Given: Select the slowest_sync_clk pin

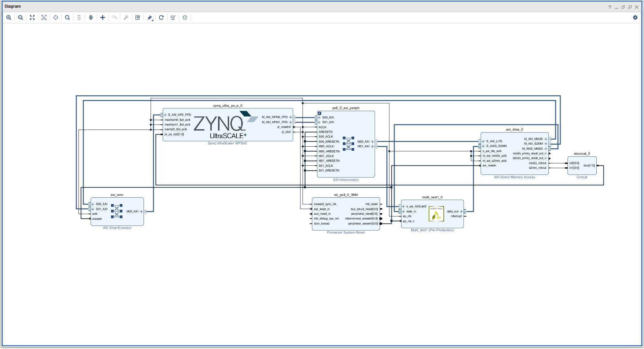Looking at the screenshot, I should (325, 204).
